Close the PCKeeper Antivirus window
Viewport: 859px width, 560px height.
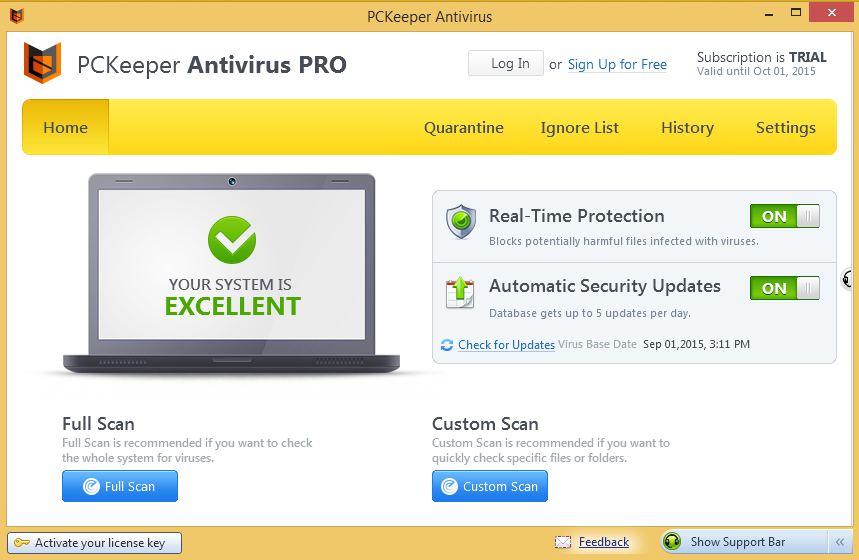click(x=832, y=12)
